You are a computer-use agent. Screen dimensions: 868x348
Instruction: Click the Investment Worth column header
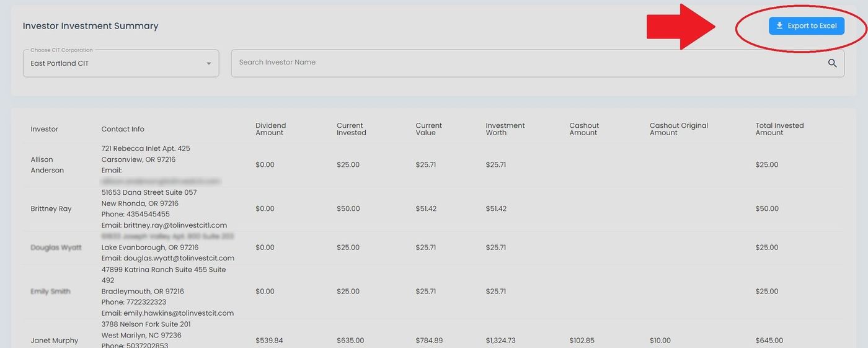tap(505, 129)
